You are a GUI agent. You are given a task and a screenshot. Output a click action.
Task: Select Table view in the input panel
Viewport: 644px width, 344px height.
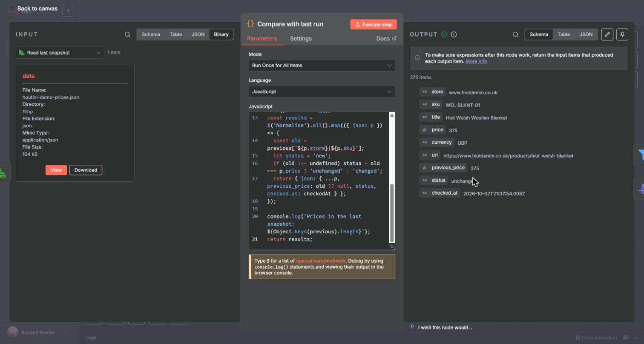[x=176, y=34]
